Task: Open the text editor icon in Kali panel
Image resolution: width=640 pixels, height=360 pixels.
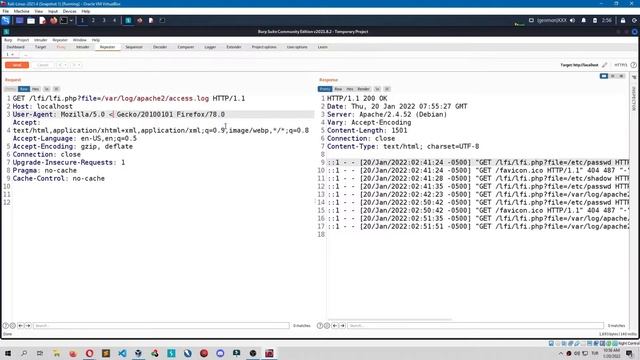Action: (42, 20)
